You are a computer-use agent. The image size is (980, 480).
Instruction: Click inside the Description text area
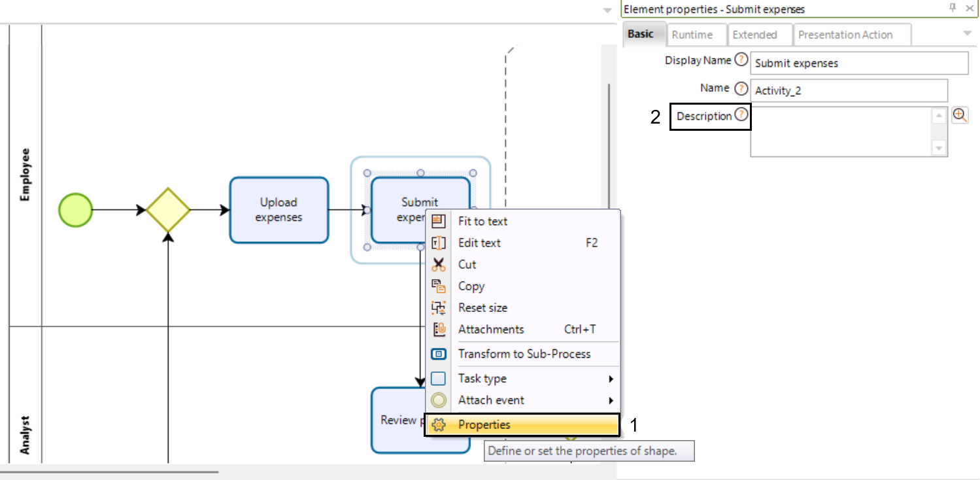(x=841, y=132)
